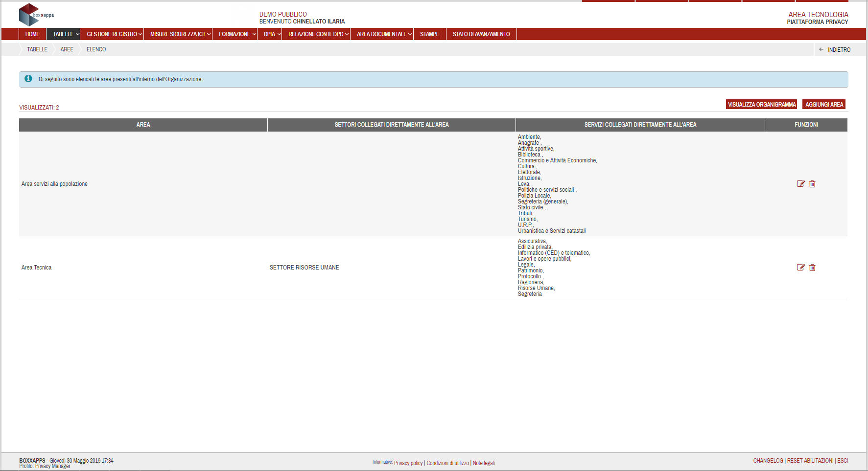868x471 pixels.
Task: Click the ELENCO breadcrumb
Action: click(x=96, y=49)
